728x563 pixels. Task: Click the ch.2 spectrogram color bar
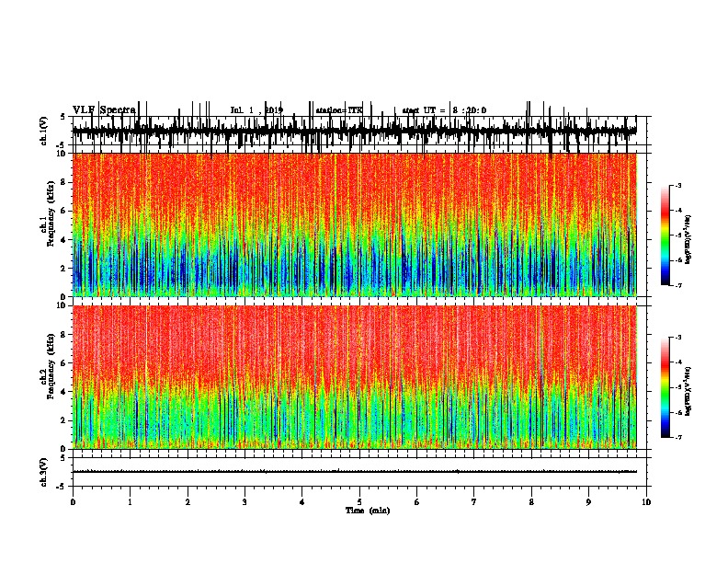pos(665,387)
